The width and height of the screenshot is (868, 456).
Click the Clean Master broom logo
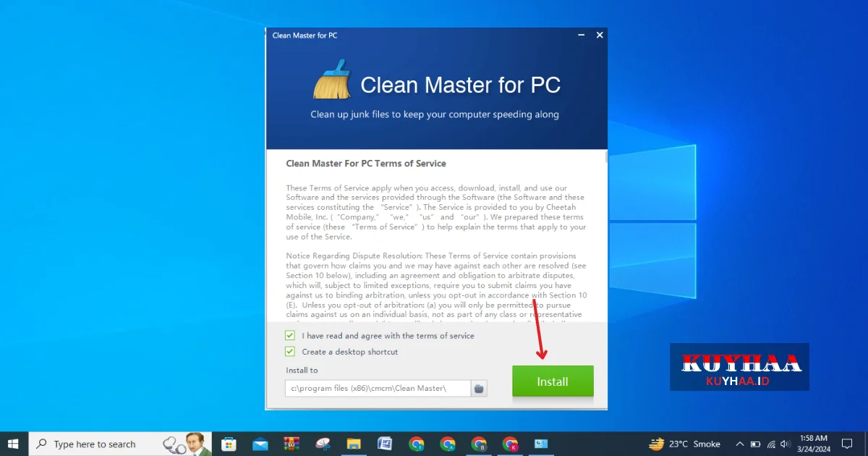(332, 80)
